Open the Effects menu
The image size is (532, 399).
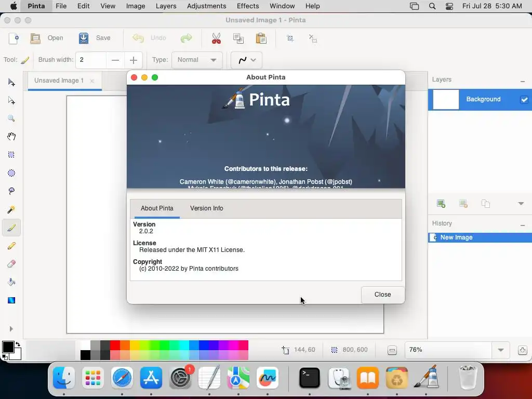click(x=248, y=6)
